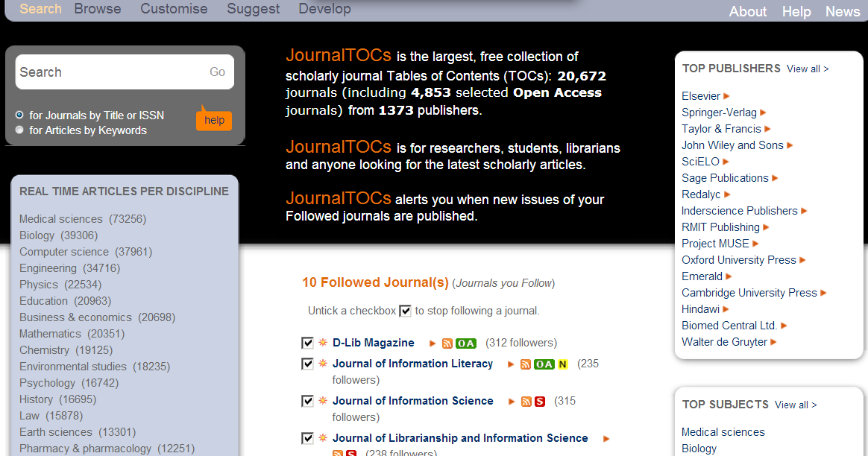The height and width of the screenshot is (456, 868).
Task: Open the Develop tab
Action: coord(324,9)
